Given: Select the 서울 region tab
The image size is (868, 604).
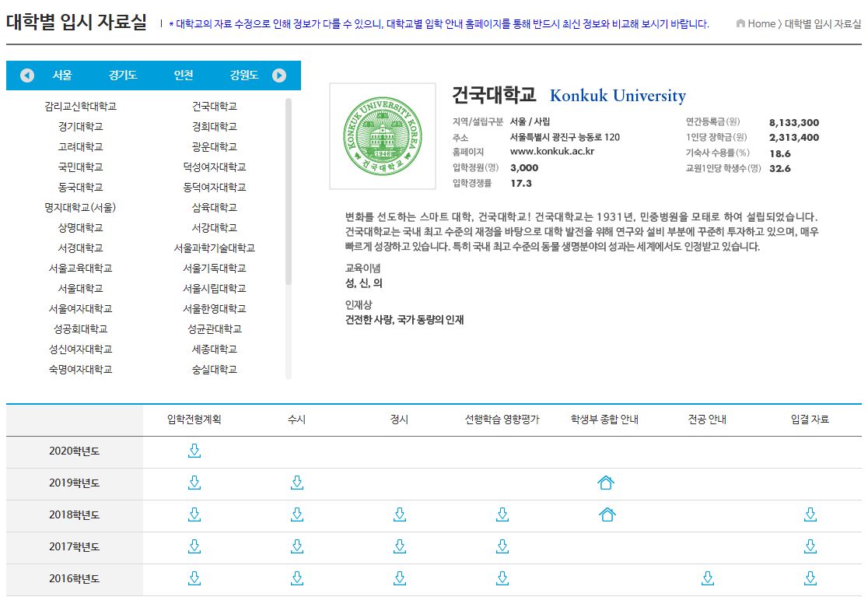Looking at the screenshot, I should coord(62,75).
